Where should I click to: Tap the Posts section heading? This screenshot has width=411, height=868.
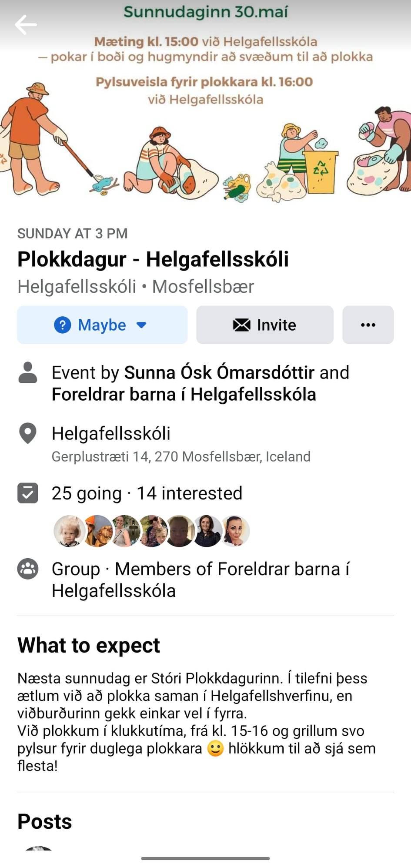[45, 821]
